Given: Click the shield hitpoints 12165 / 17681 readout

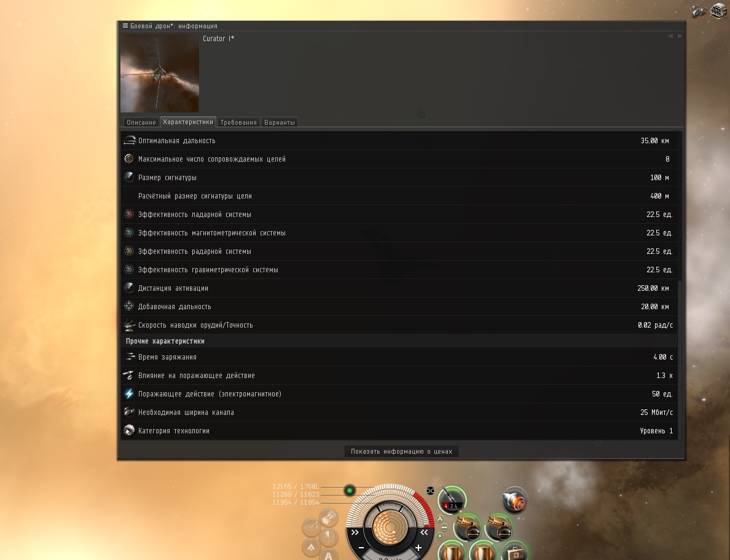Looking at the screenshot, I should click(x=295, y=486).
